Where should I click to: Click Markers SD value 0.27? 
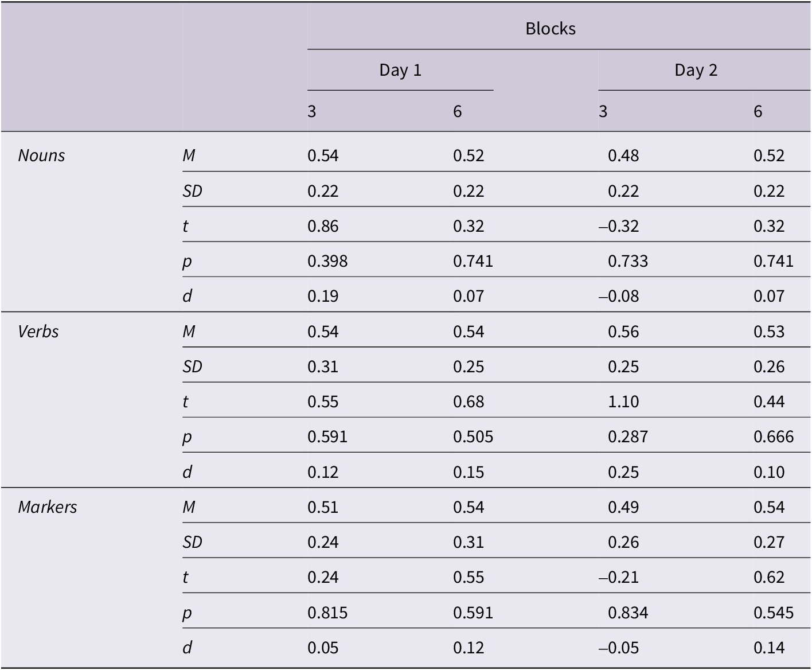[769, 542]
